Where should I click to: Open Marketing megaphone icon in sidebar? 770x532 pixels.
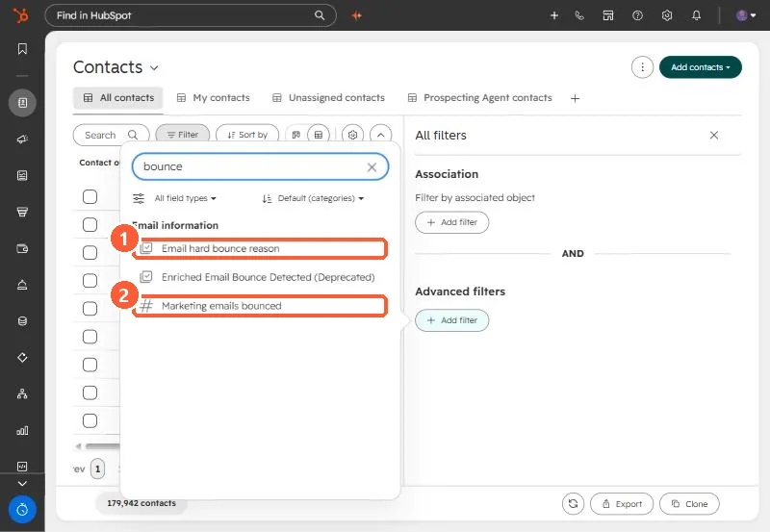(22, 139)
